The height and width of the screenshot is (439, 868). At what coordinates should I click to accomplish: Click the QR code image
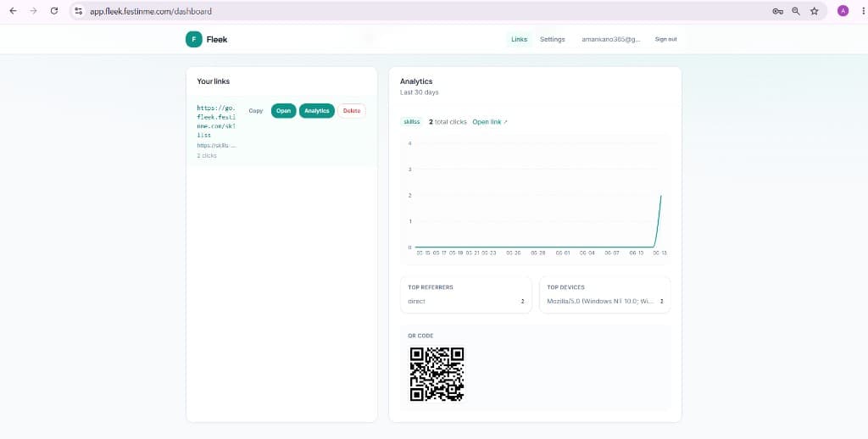tap(437, 375)
